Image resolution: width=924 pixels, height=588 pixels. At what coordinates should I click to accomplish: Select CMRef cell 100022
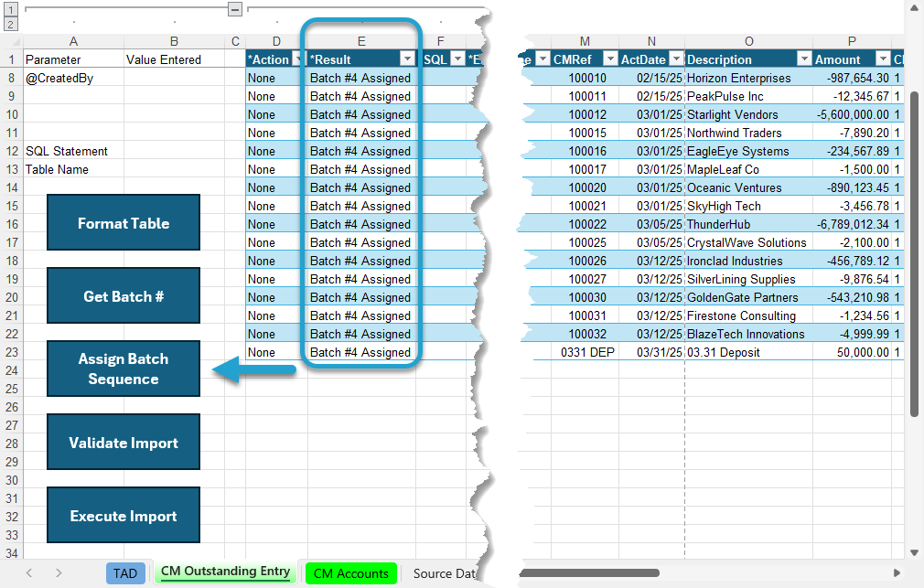pos(586,224)
